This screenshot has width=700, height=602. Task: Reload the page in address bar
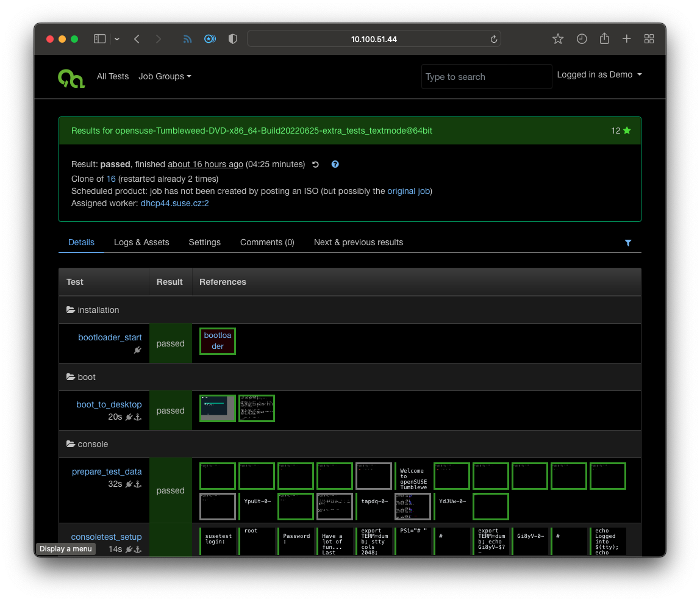click(x=494, y=39)
